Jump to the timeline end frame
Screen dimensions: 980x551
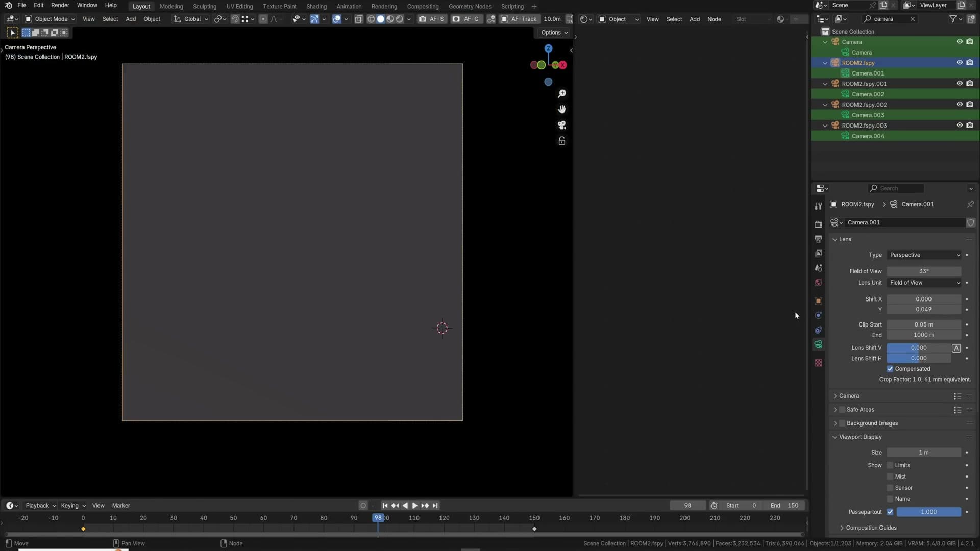point(435,506)
